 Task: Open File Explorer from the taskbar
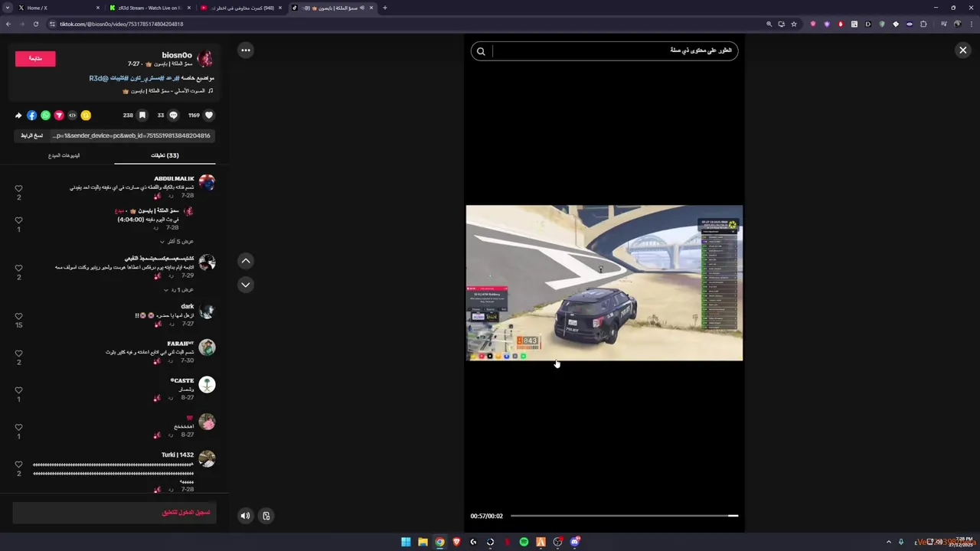[x=423, y=542]
